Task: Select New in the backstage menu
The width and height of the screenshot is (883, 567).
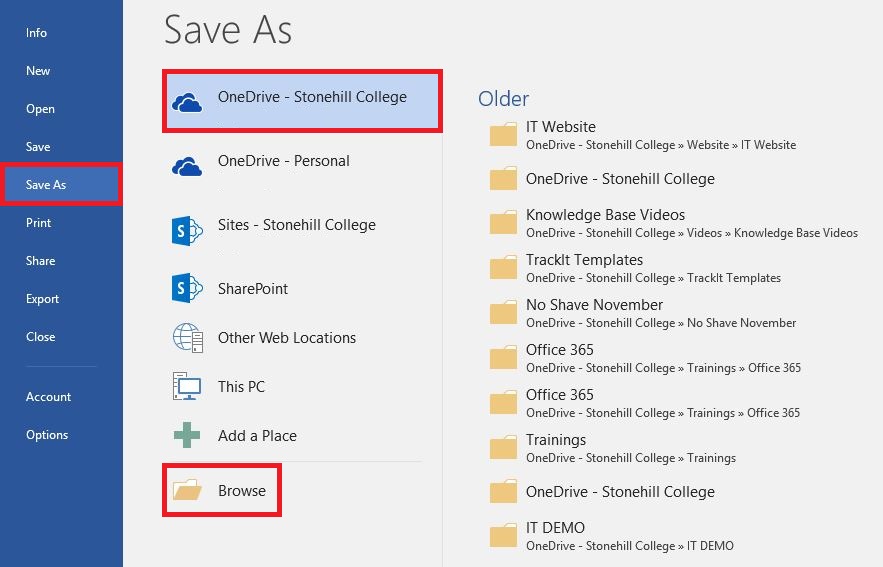Action: point(38,71)
